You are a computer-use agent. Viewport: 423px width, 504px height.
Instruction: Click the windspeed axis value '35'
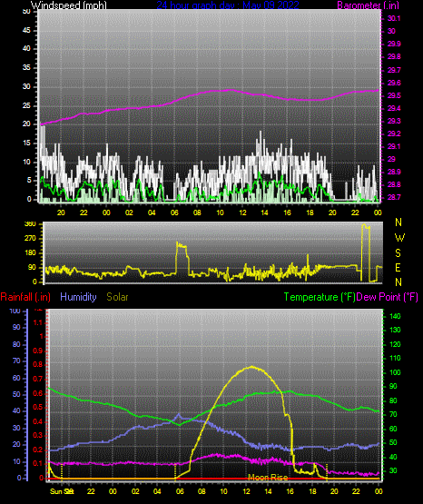coord(26,67)
